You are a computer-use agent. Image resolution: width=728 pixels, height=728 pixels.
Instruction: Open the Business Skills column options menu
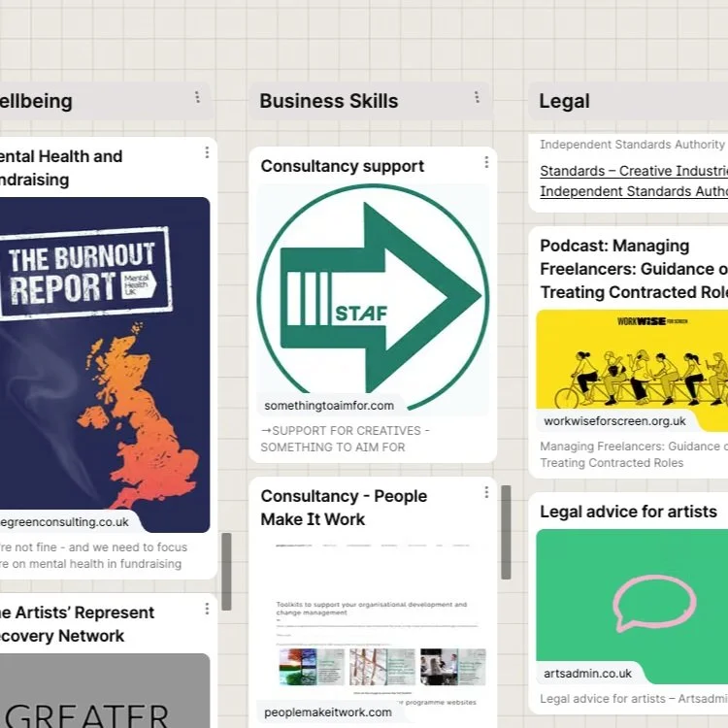477,97
